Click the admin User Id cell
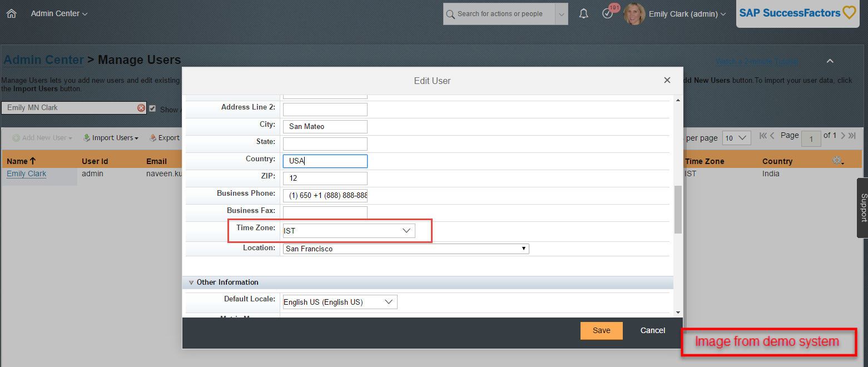This screenshot has height=367, width=868. point(92,173)
